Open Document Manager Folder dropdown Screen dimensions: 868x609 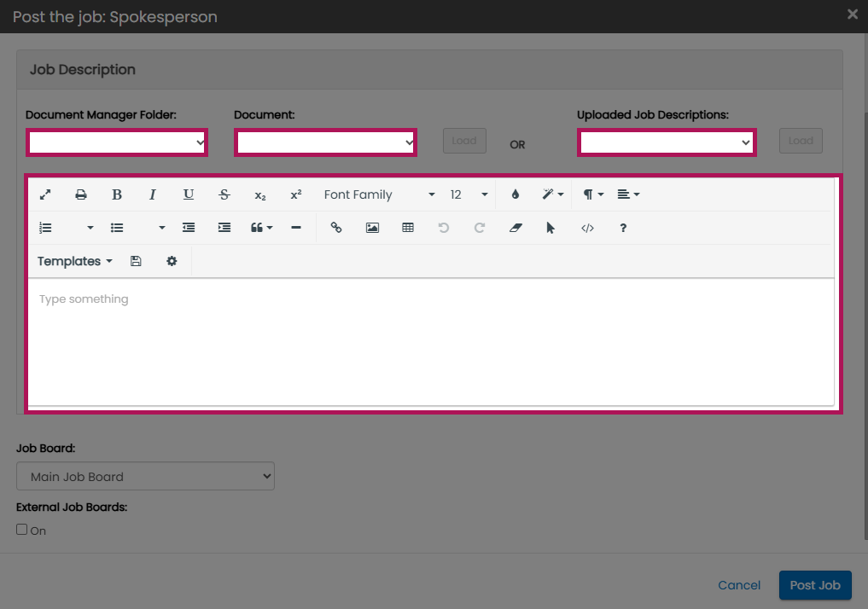tap(117, 142)
